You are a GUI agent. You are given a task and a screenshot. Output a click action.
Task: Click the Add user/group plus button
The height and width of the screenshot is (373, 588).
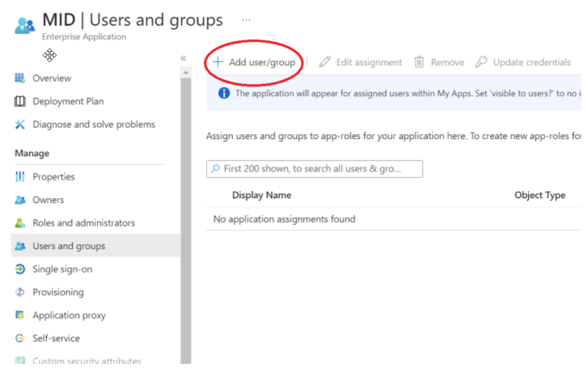click(x=218, y=62)
